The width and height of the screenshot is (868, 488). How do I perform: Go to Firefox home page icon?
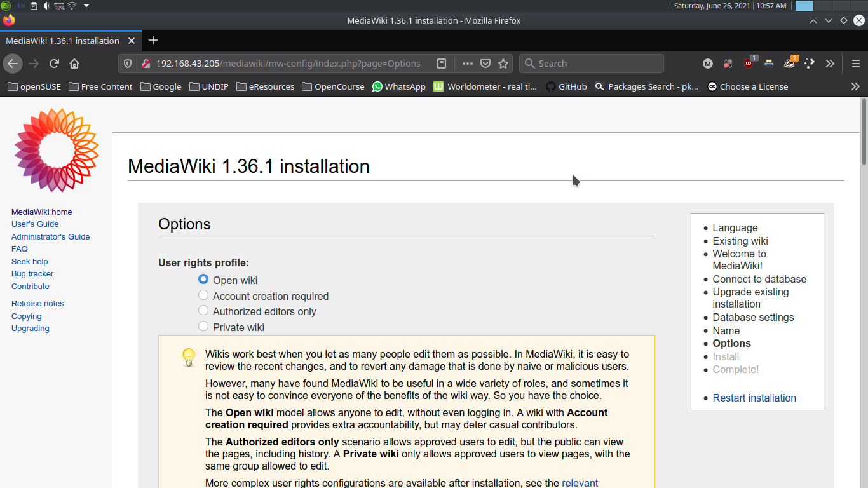click(x=74, y=64)
